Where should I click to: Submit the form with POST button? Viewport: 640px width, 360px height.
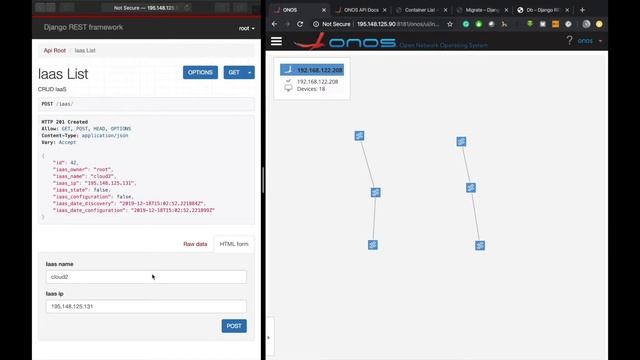pos(234,326)
